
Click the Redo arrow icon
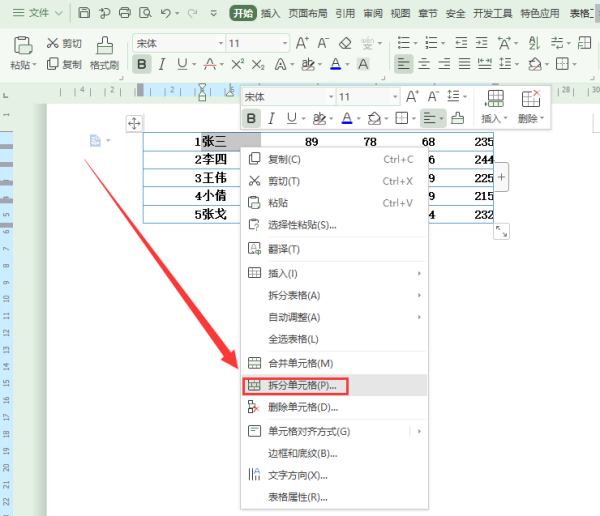point(192,13)
